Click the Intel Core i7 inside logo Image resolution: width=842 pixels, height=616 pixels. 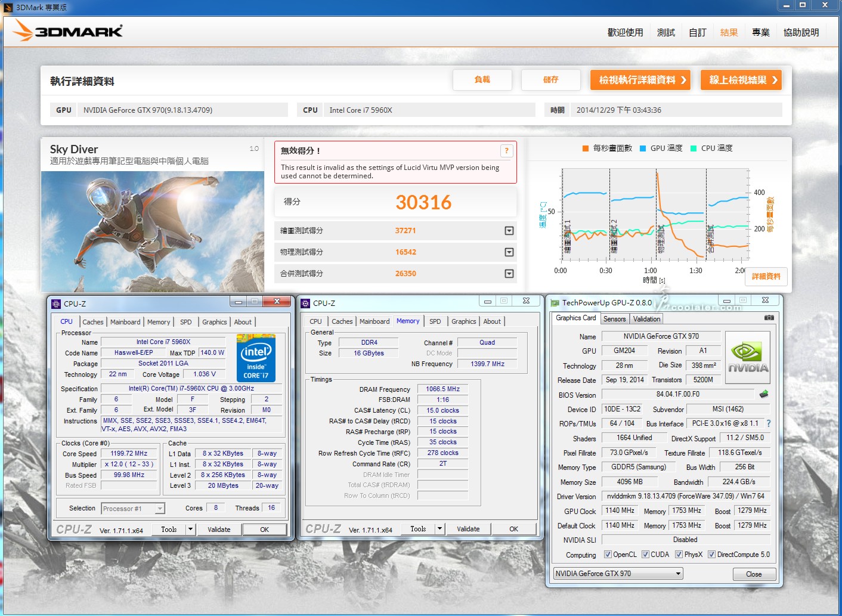[256, 358]
